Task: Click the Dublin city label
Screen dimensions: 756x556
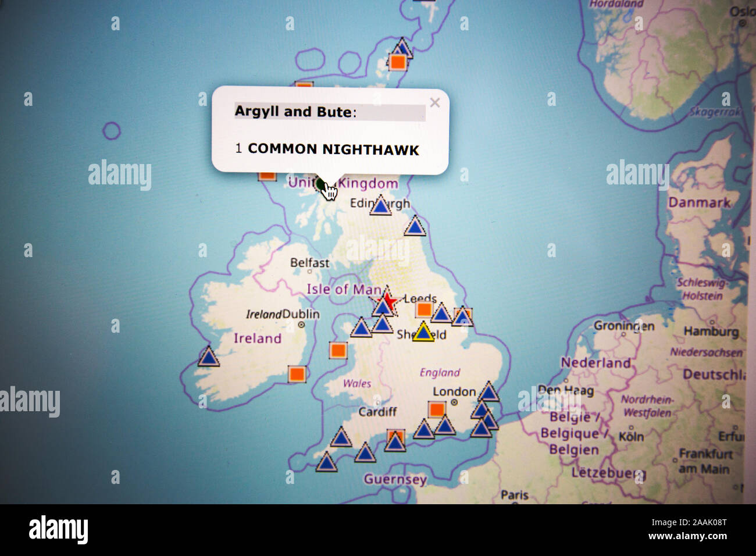Action: coord(301,314)
